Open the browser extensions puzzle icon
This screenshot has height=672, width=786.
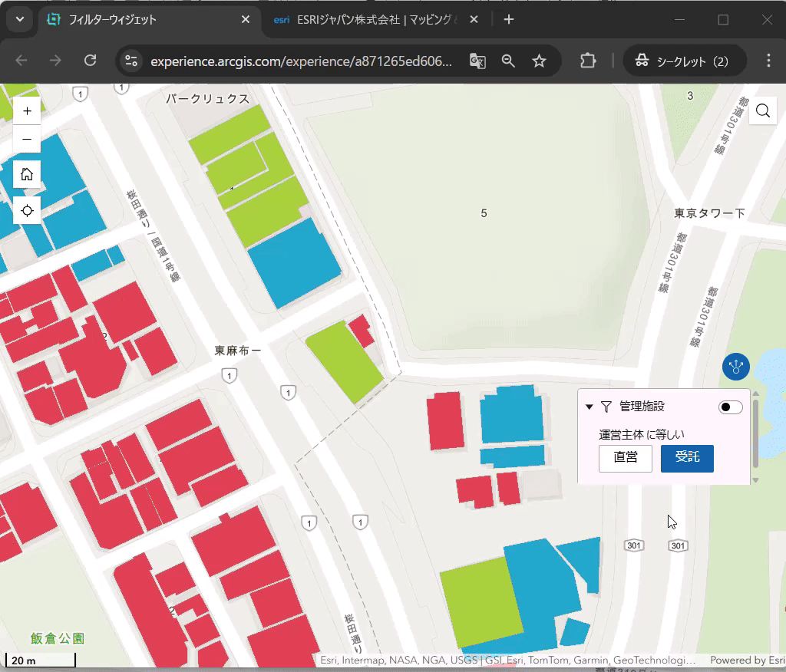[588, 61]
